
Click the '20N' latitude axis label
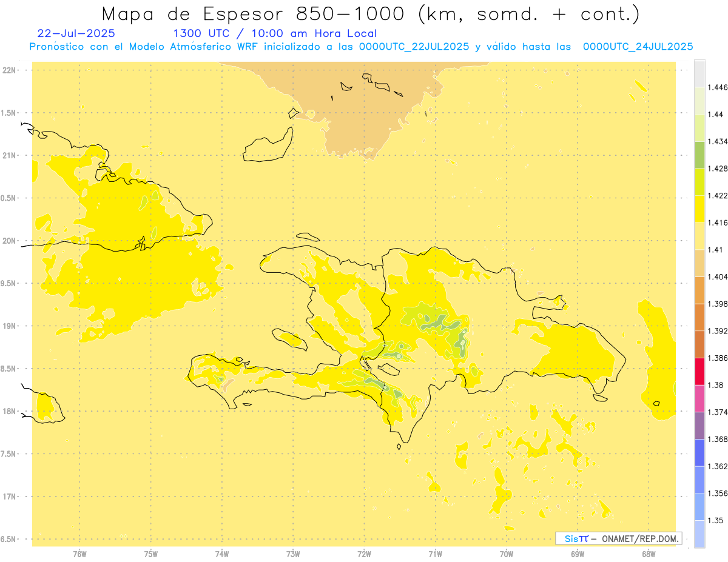click(x=9, y=241)
